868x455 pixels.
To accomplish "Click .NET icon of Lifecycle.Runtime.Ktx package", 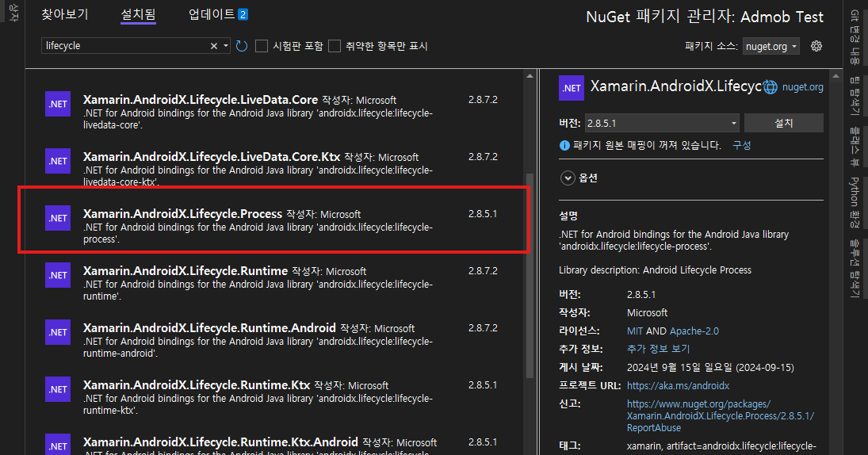I will click(x=58, y=389).
